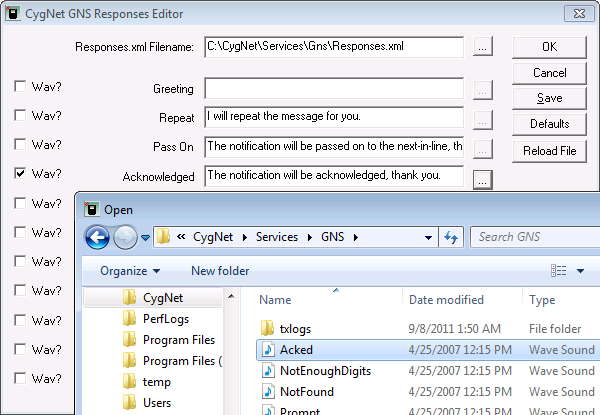The width and height of the screenshot is (600, 415).
Task: Select the NotFound wave file icon
Action: (268, 391)
